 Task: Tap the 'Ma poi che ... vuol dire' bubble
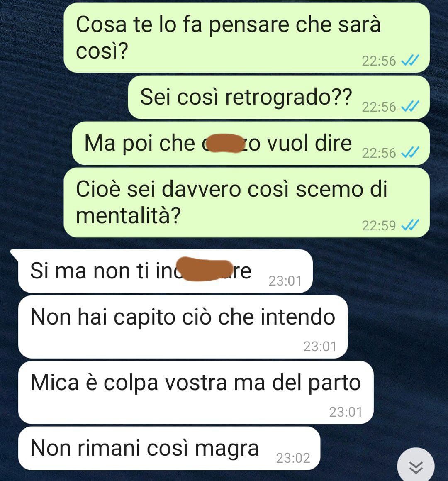[x=251, y=143]
